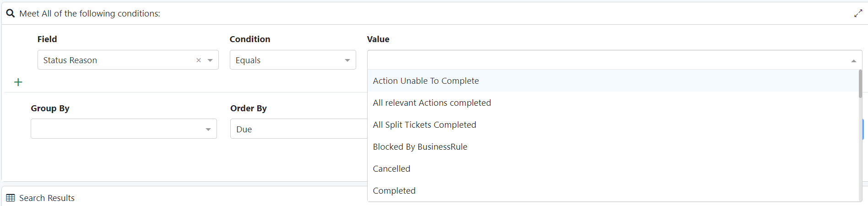Choose the "Cancelled" option
868x206 pixels.
[391, 168]
